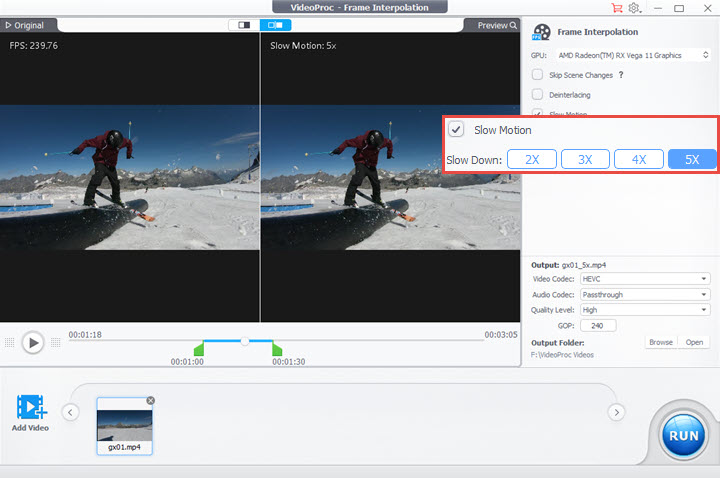
Task: Enable Skip Scene Changes checkbox
Action: pyautogui.click(x=538, y=75)
